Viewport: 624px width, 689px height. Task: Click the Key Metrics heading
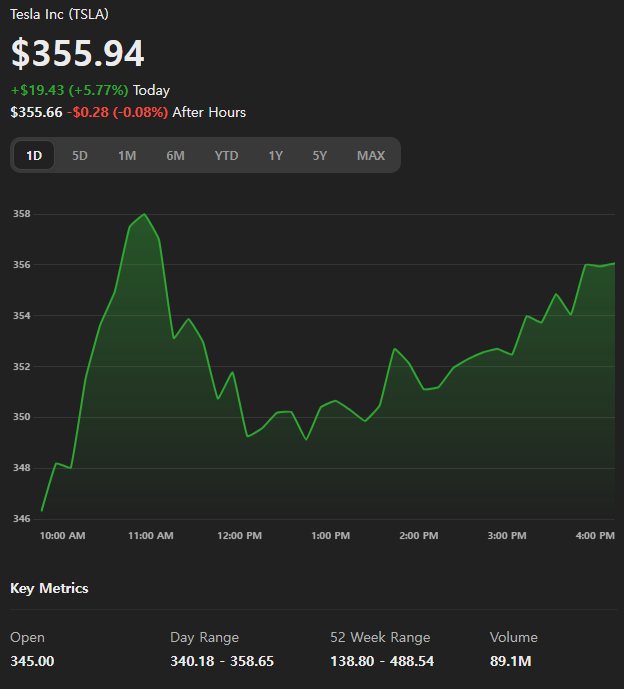point(49,588)
